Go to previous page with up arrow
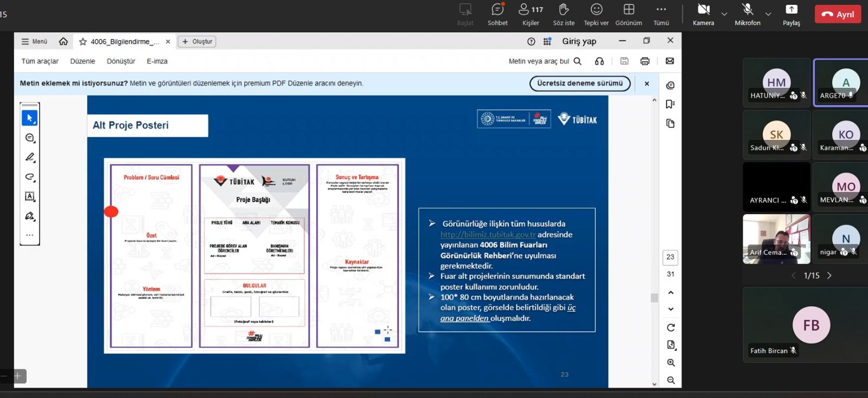 coord(671,293)
